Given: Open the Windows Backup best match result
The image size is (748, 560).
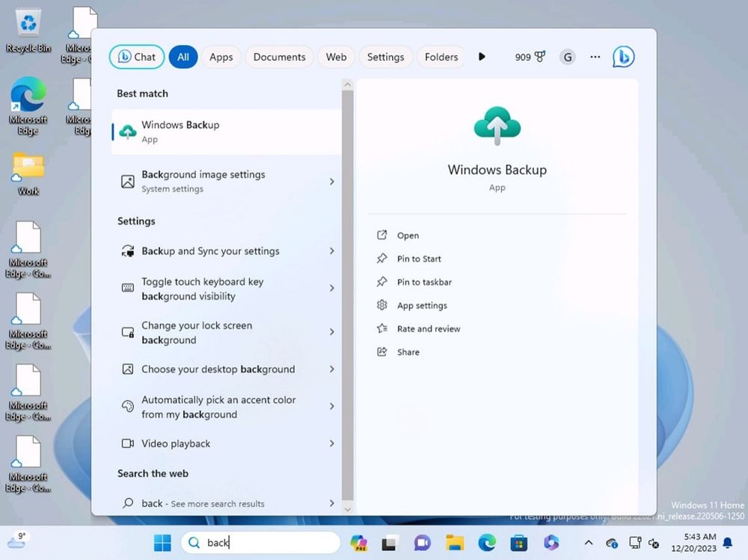Looking at the screenshot, I should (227, 132).
